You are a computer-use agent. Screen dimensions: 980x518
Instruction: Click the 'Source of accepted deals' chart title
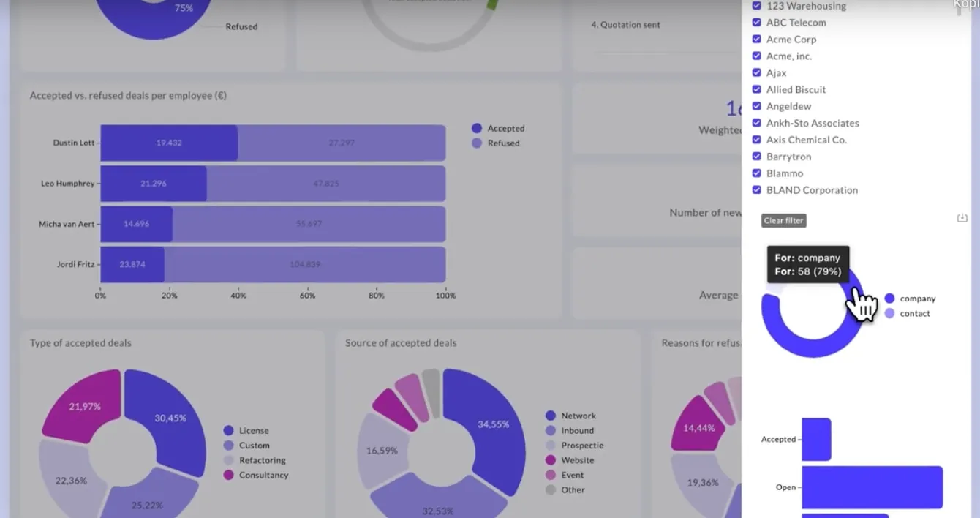(401, 342)
